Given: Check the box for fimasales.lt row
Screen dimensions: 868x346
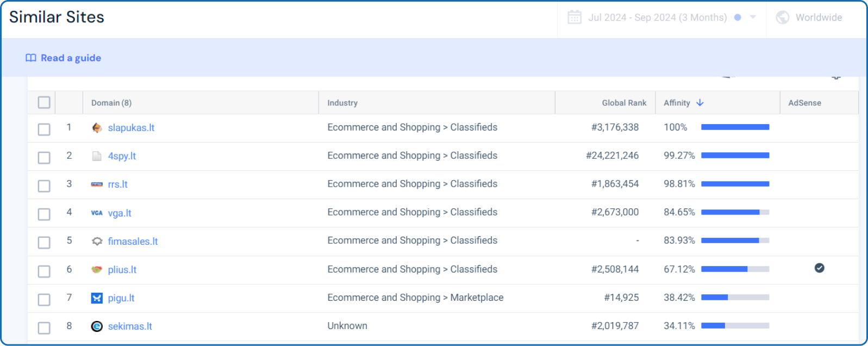Looking at the screenshot, I should click(44, 242).
